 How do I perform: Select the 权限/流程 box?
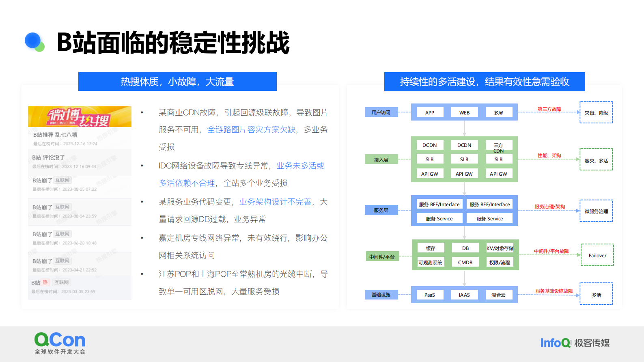500,262
